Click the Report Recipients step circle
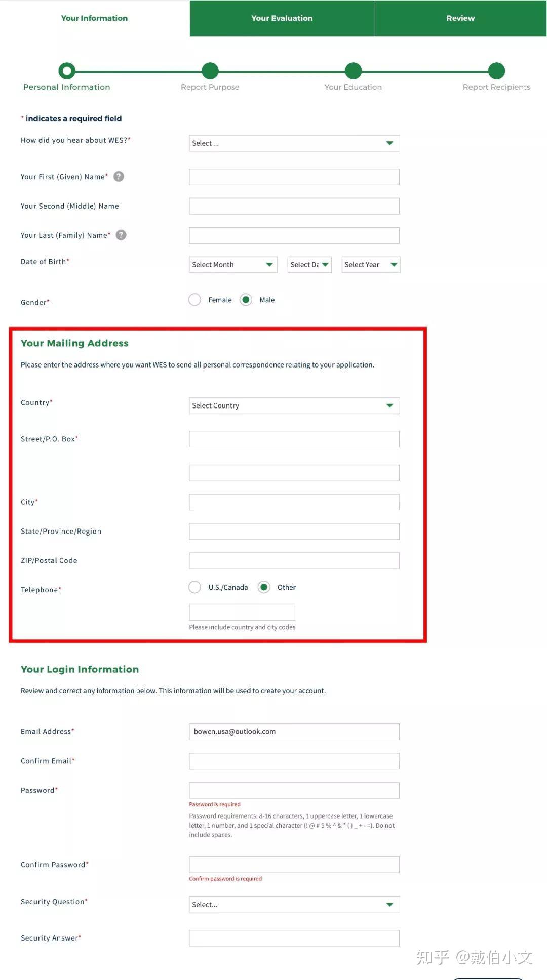The width and height of the screenshot is (547, 980). point(497,71)
